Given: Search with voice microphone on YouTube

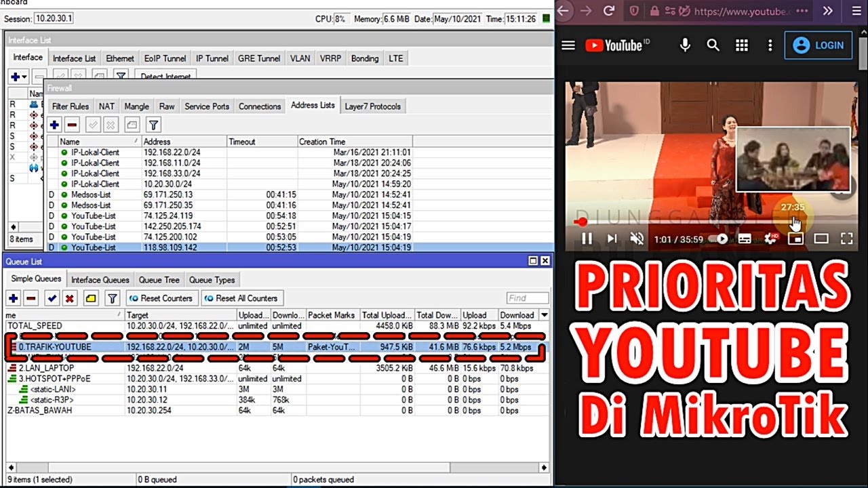Looking at the screenshot, I should (x=685, y=45).
